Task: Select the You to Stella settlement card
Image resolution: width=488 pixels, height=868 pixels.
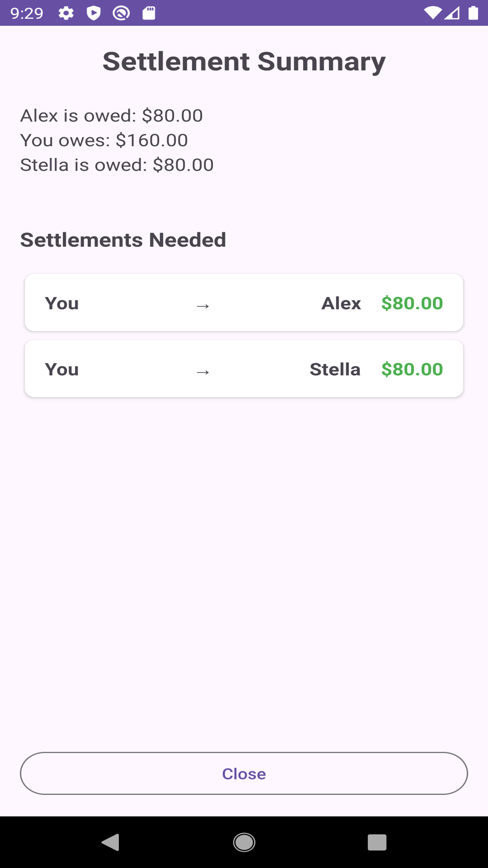Action: point(244,369)
